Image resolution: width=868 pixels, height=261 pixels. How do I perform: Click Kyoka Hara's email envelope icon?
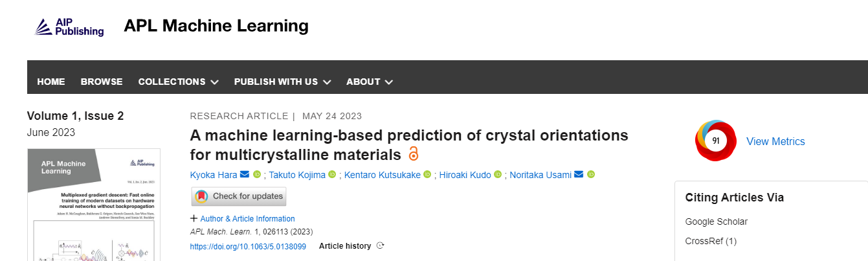(245, 174)
